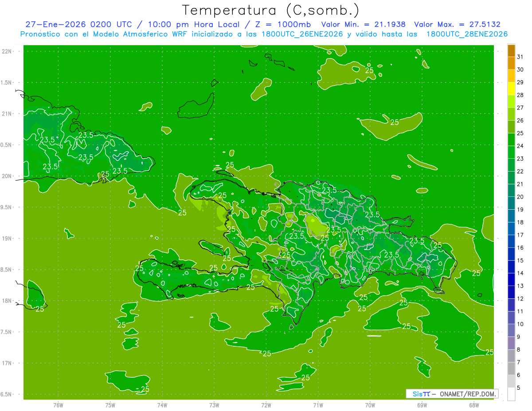Click the '21' color scale value
This screenshot has width=532, height=411.
pyautogui.click(x=520, y=184)
